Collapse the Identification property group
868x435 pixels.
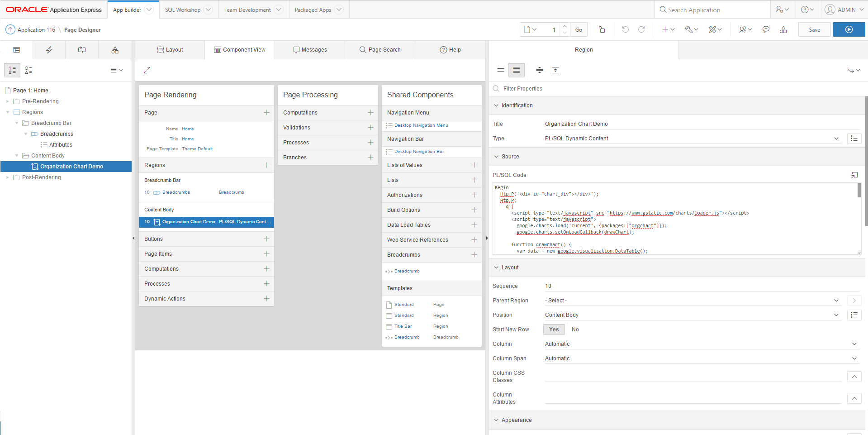[496, 105]
